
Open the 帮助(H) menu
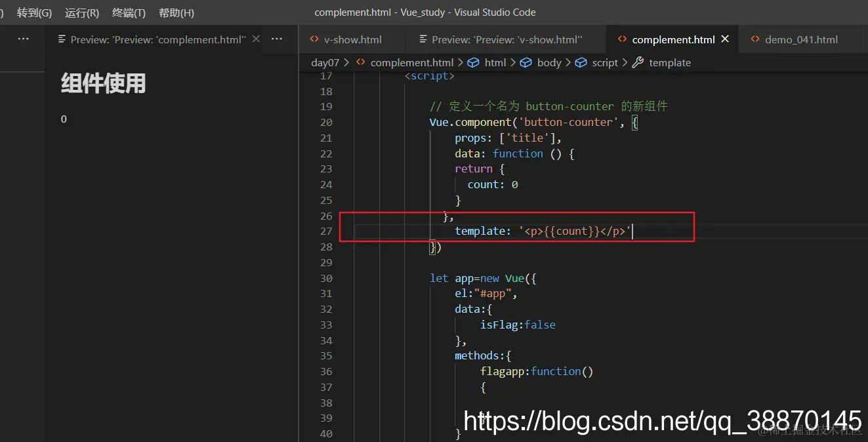(x=176, y=12)
